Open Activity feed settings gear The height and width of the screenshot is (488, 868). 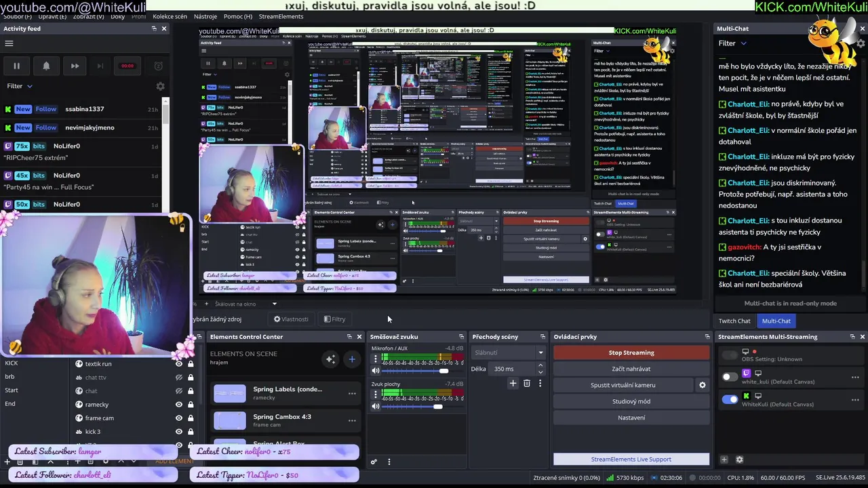pos(160,86)
